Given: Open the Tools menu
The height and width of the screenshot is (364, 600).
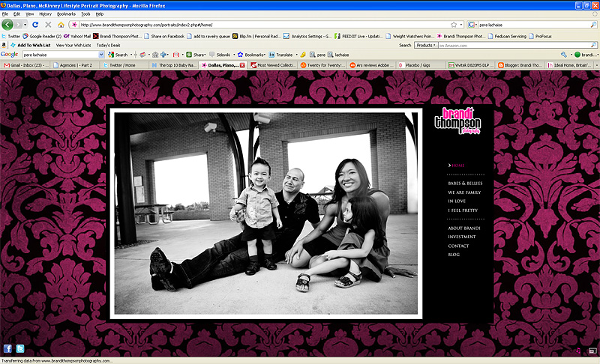Looking at the screenshot, I should [85, 14].
